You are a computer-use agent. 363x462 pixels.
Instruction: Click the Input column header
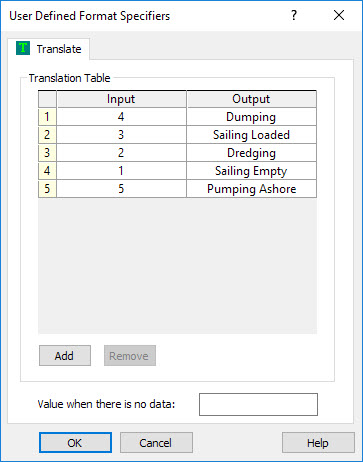(121, 99)
